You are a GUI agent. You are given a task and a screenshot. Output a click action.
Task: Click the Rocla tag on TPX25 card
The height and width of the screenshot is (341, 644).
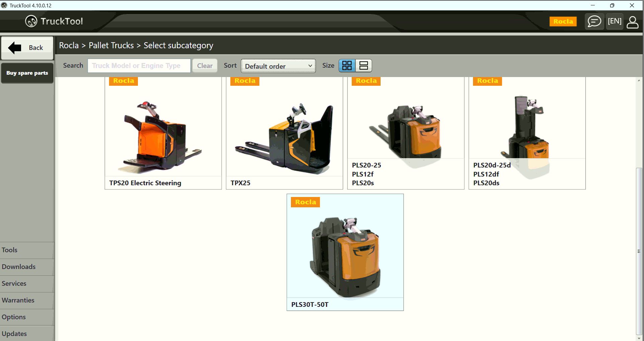tap(245, 81)
